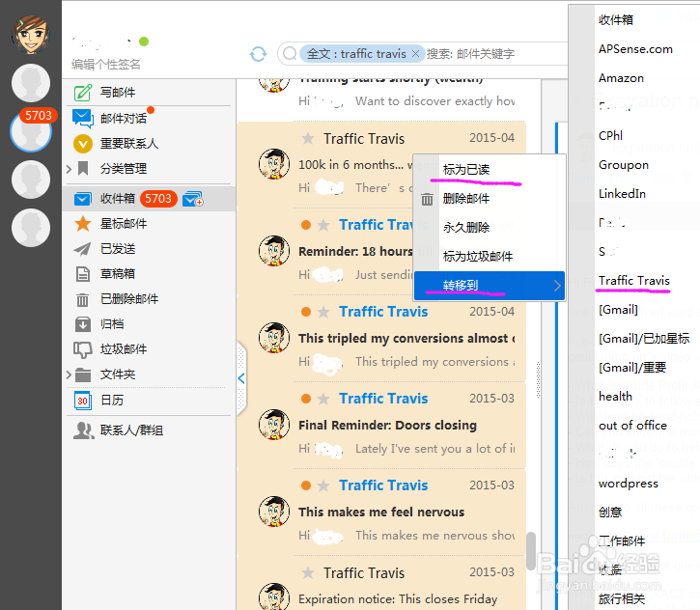Select the account avatar with 5703 badge
Image resolution: width=700 pixels, height=610 pixels.
point(31,130)
